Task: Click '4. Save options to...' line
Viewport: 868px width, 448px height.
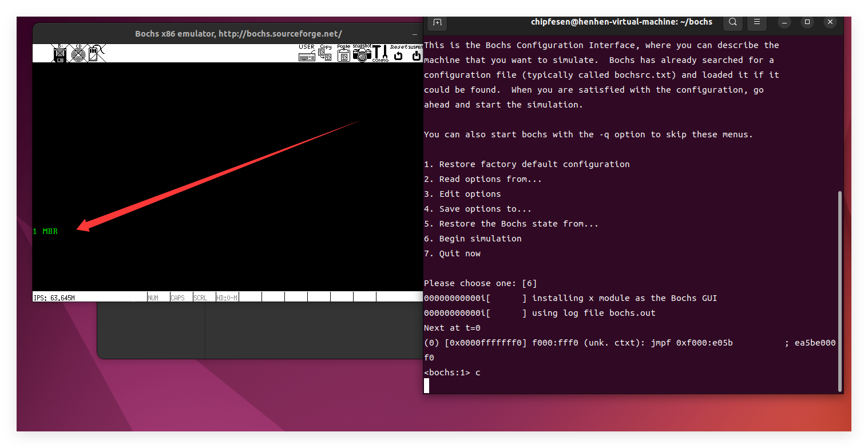Action: (478, 209)
